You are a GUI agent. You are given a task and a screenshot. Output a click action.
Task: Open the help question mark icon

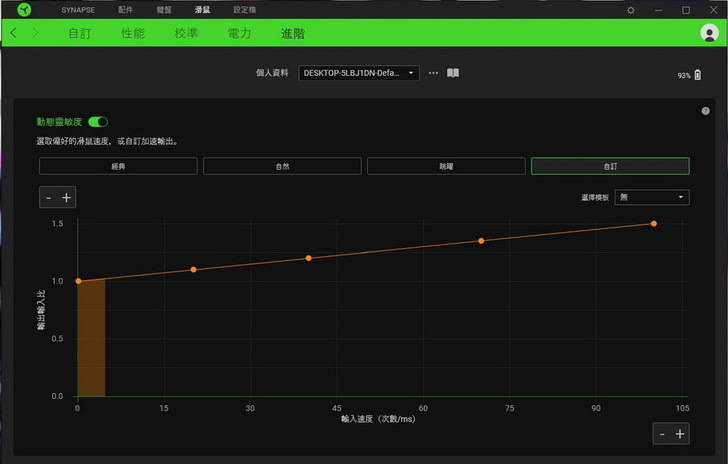coord(706,111)
